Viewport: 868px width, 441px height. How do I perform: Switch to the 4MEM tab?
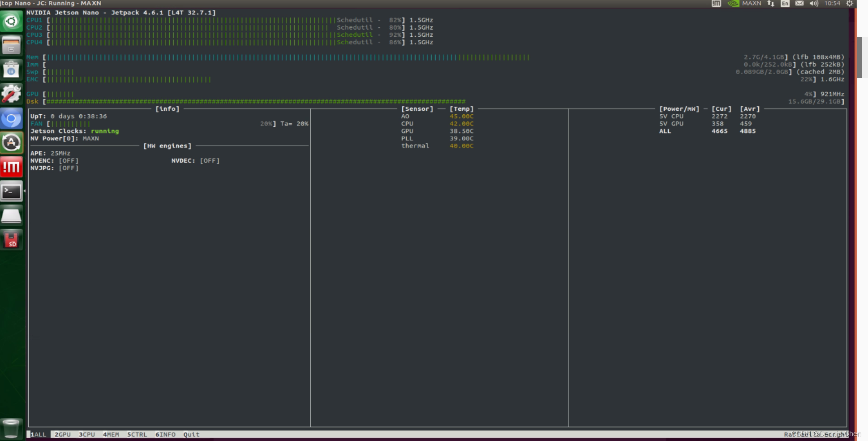[111, 434]
